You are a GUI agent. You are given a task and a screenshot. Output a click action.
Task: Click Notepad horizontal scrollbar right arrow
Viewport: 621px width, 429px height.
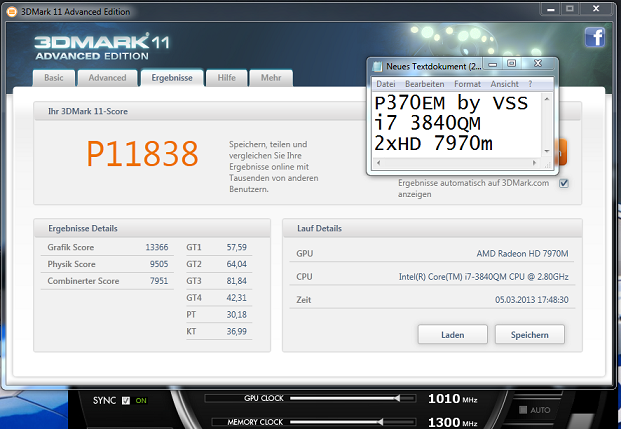pos(535,163)
